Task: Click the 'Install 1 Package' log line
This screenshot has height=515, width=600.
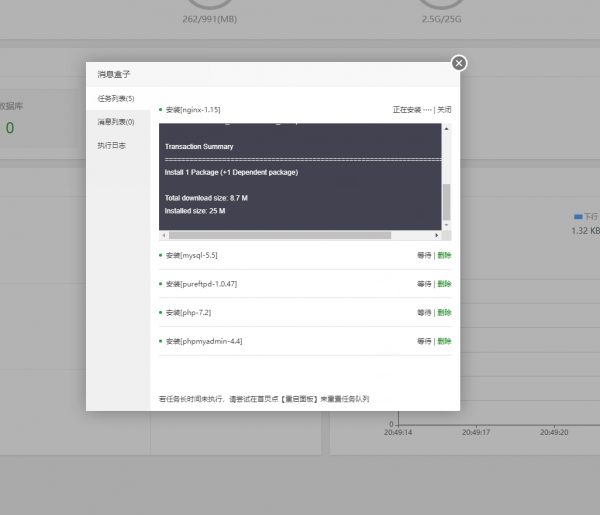Action: (x=231, y=172)
